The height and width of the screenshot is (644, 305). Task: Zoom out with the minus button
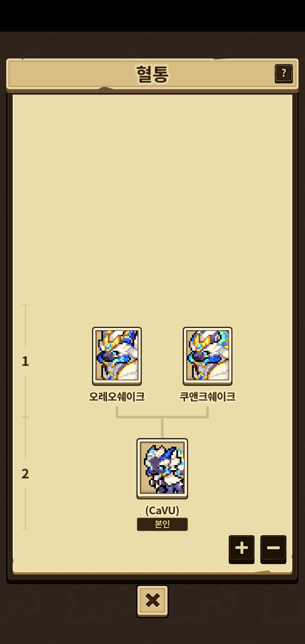(273, 549)
